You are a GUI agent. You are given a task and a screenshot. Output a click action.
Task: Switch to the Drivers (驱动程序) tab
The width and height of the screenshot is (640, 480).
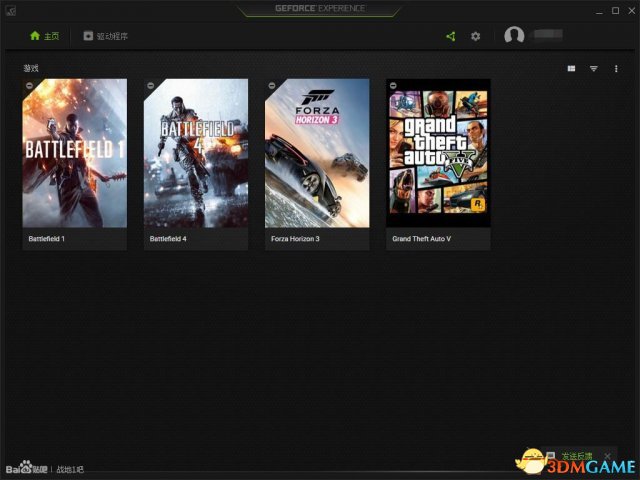pos(105,36)
